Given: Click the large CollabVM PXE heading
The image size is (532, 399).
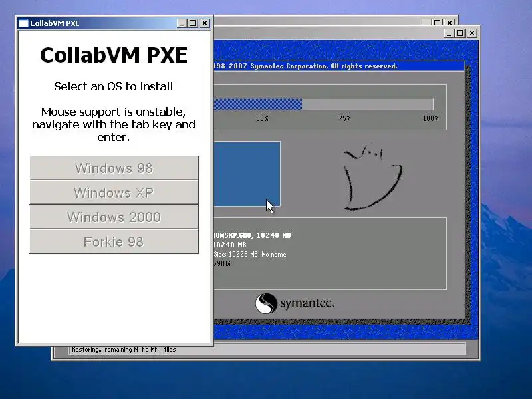Looking at the screenshot, I should tap(114, 55).
